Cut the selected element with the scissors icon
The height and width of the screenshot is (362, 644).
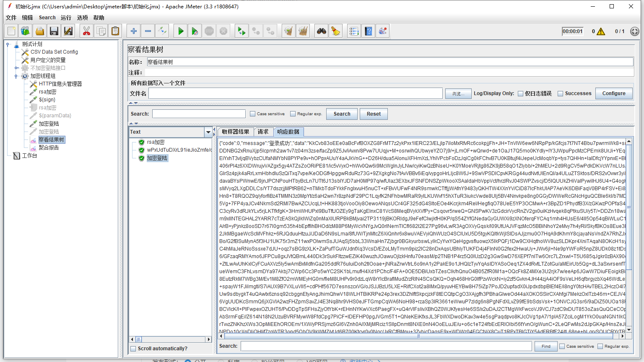86,31
